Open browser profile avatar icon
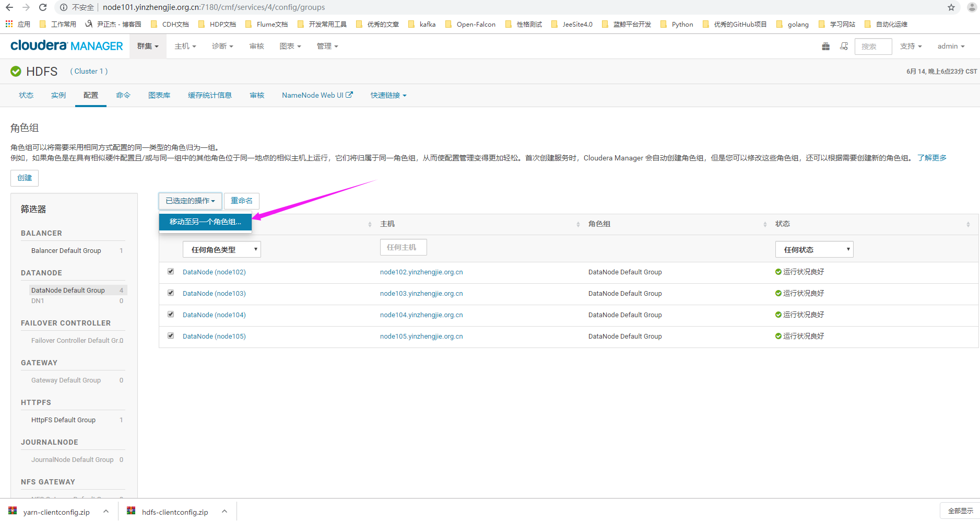Image resolution: width=980 pixels, height=521 pixels. pyautogui.click(x=972, y=7)
